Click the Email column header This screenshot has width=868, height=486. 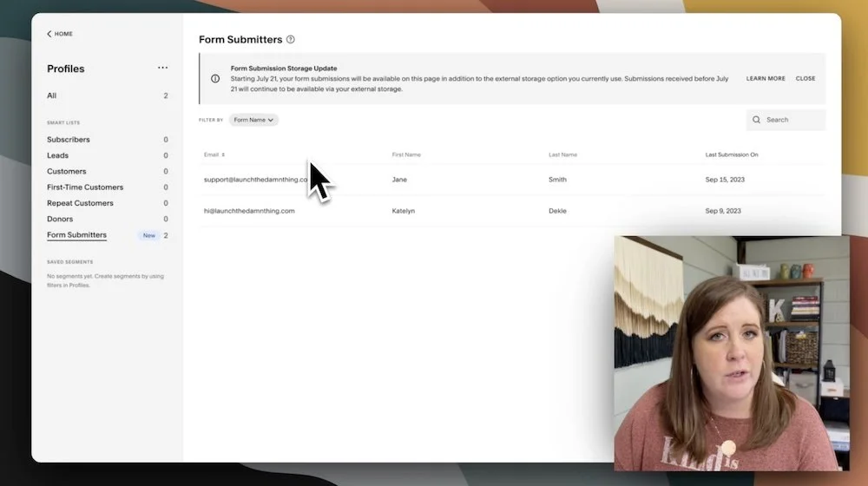211,155
